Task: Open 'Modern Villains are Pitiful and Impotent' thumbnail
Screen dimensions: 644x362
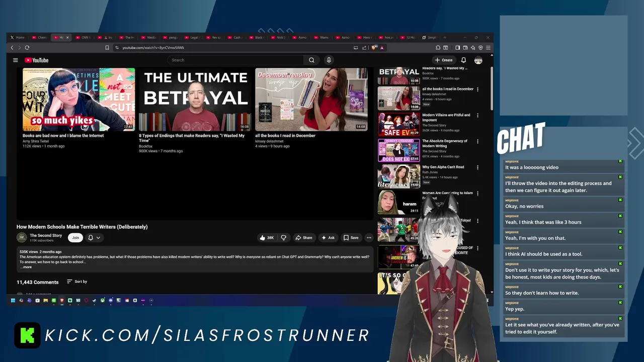Action: tap(398, 124)
